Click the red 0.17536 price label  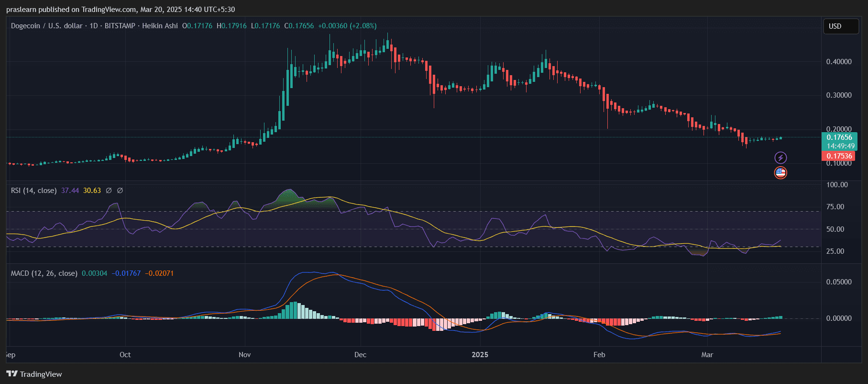tap(839, 156)
